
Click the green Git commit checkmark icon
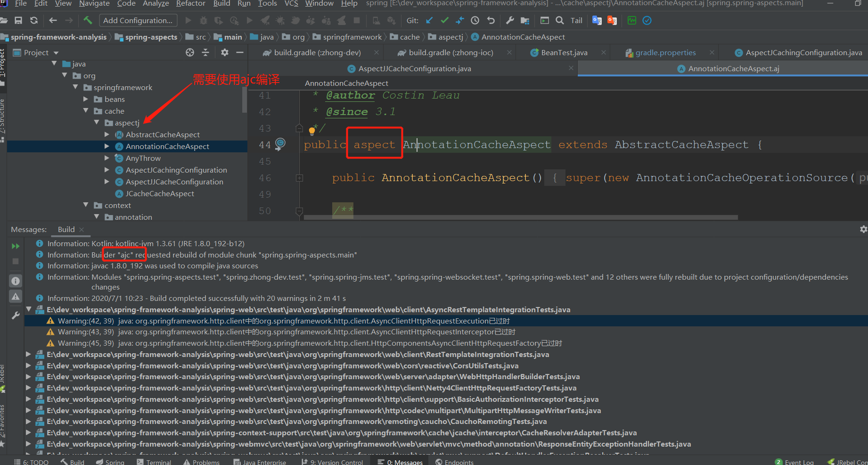click(x=444, y=20)
